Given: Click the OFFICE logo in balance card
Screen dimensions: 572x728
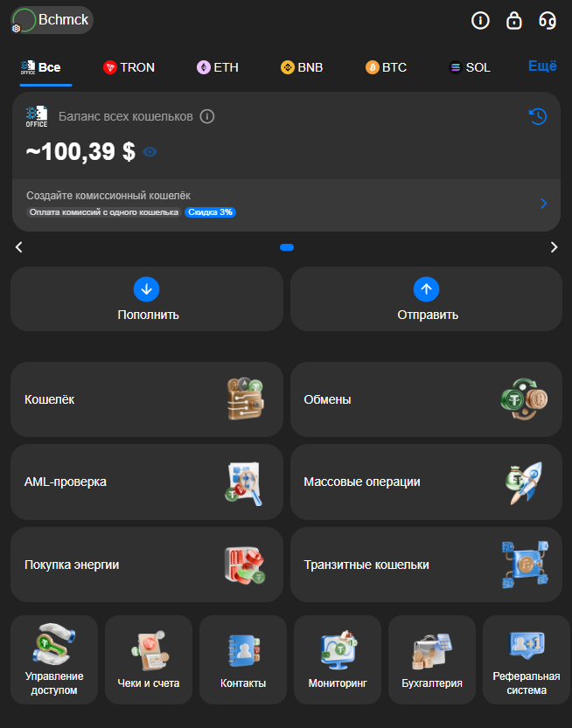Looking at the screenshot, I should (36, 116).
